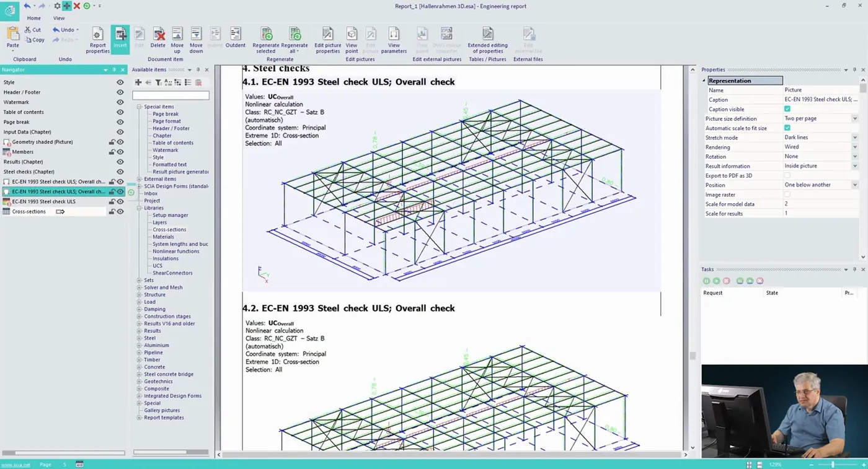Click the View point ribbon button

tap(352, 40)
